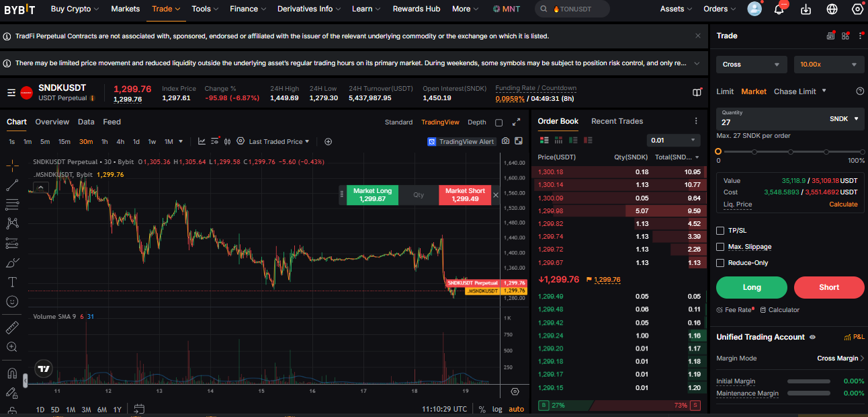
Task: Open the trade panel calculator grid icon
Action: click(x=845, y=36)
